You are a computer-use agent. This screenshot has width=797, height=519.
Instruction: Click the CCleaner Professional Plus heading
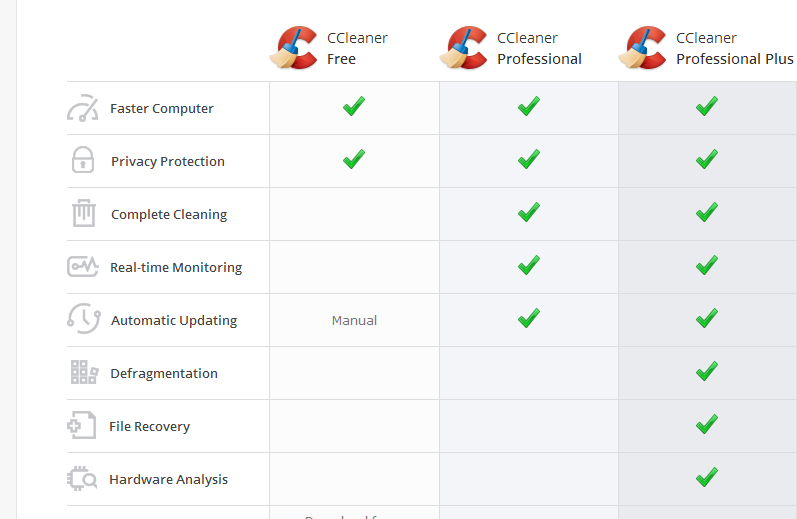coord(734,48)
